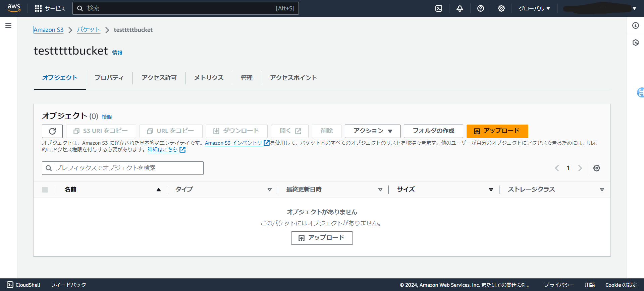Open the グローバル region dropdown
The image size is (644, 291).
[534, 8]
